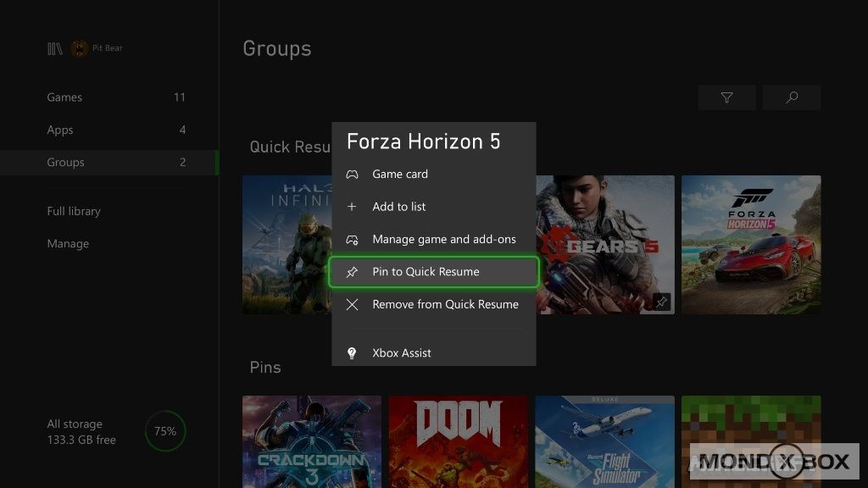
Task: Select the Crackdown 3 pinned tile
Action: pos(311,441)
